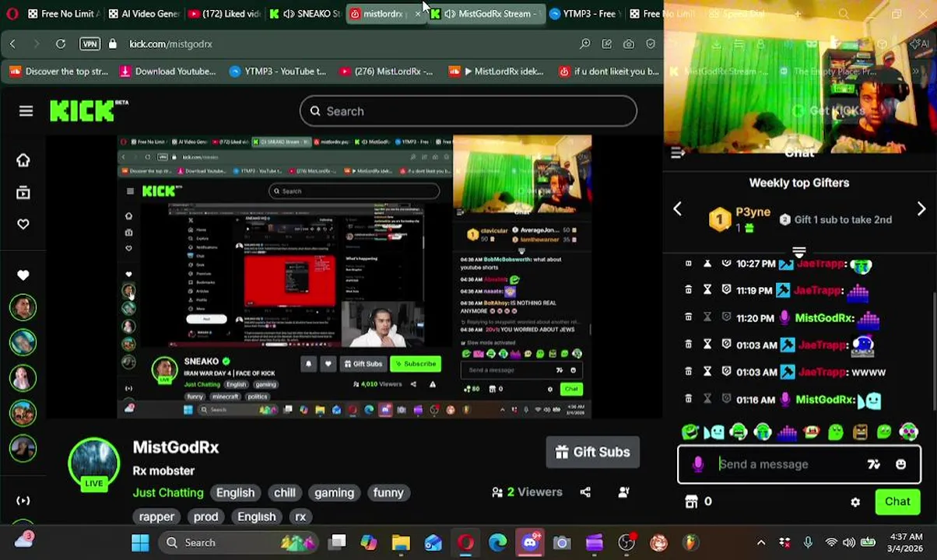Screen dimensions: 937x560
Task: Open Microsoft Edge from the taskbar
Action: [x=498, y=542]
